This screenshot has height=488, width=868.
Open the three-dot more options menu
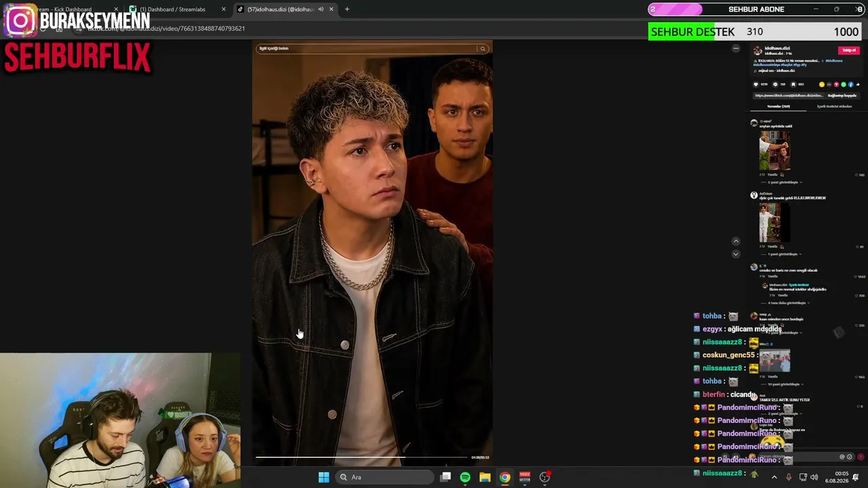pyautogui.click(x=736, y=48)
